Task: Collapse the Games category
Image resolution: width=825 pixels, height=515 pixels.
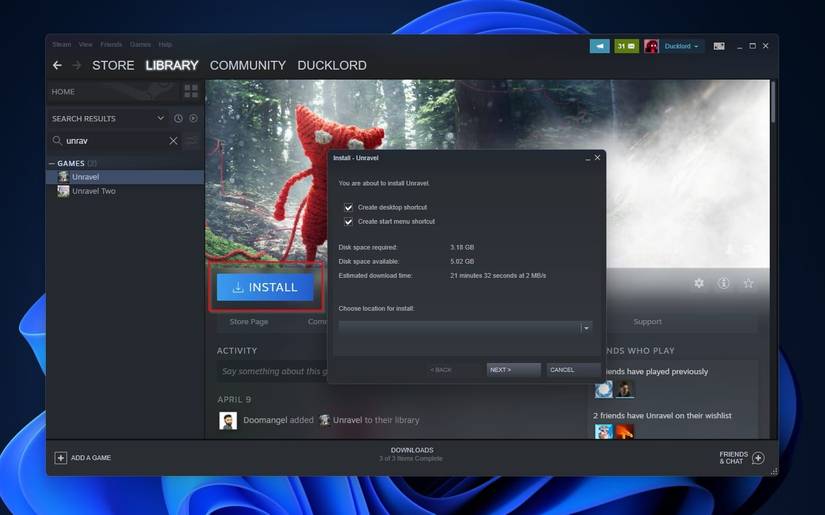Action: click(52, 164)
